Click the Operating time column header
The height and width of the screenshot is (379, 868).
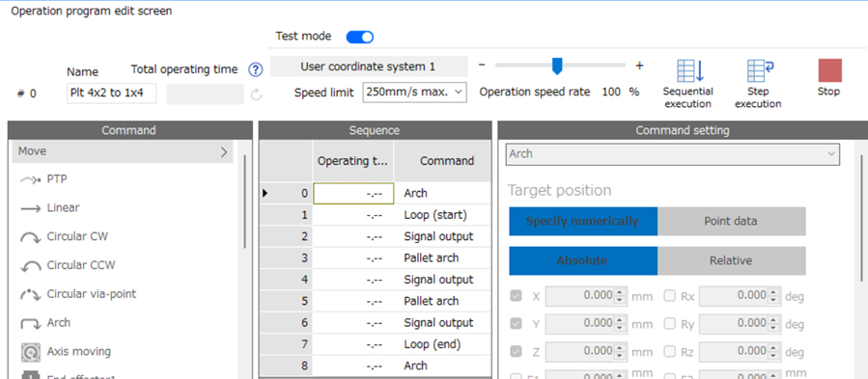click(353, 161)
